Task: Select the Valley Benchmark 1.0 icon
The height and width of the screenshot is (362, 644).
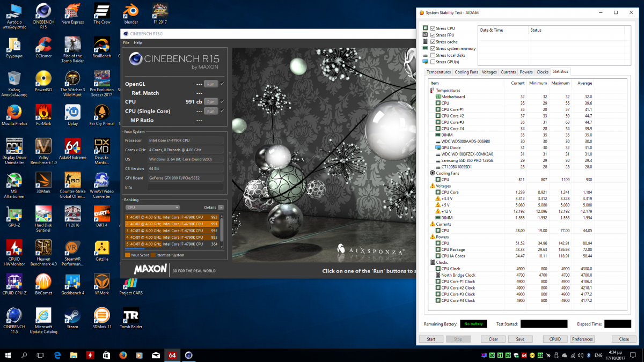Action: [43, 151]
